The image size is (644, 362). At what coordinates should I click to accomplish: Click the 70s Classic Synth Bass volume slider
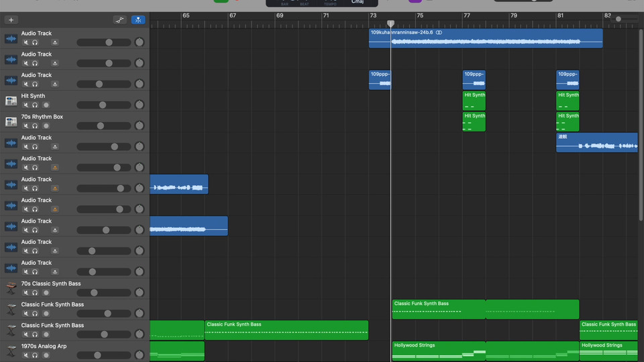tap(103, 293)
